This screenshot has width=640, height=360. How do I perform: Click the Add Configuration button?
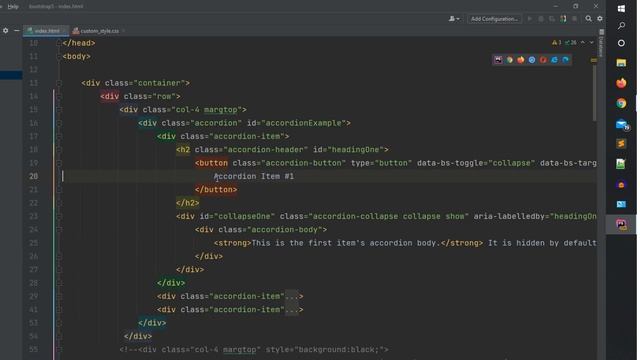[x=494, y=19]
